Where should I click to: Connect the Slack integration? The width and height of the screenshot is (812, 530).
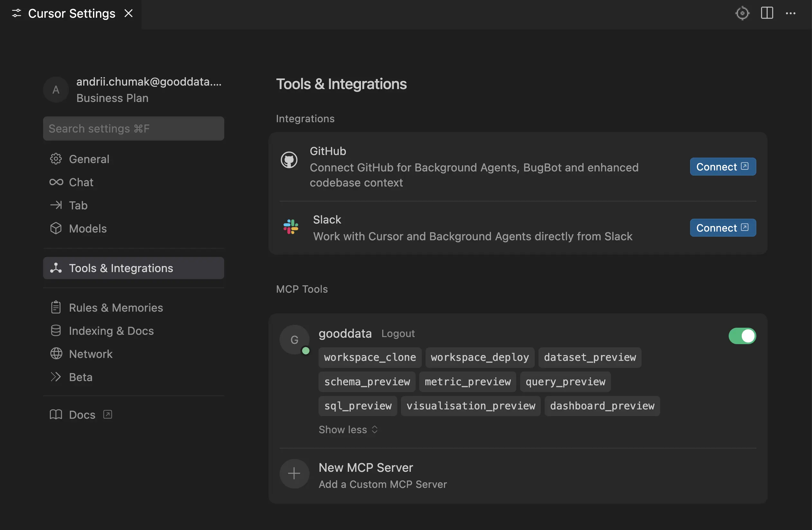coord(723,227)
